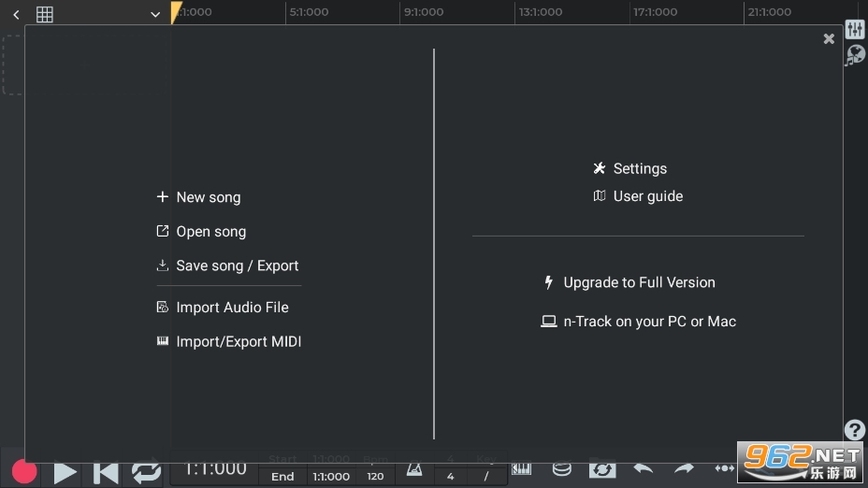Image resolution: width=868 pixels, height=488 pixels.
Task: Click the tempo value 120 field
Action: coord(375,476)
